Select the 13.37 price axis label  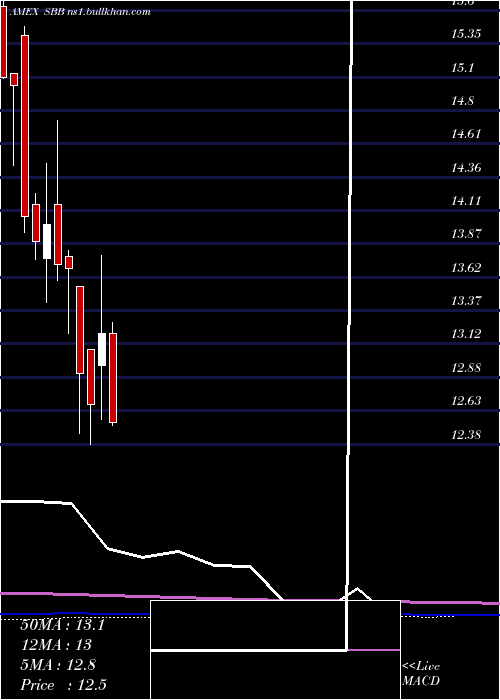pyautogui.click(x=466, y=301)
